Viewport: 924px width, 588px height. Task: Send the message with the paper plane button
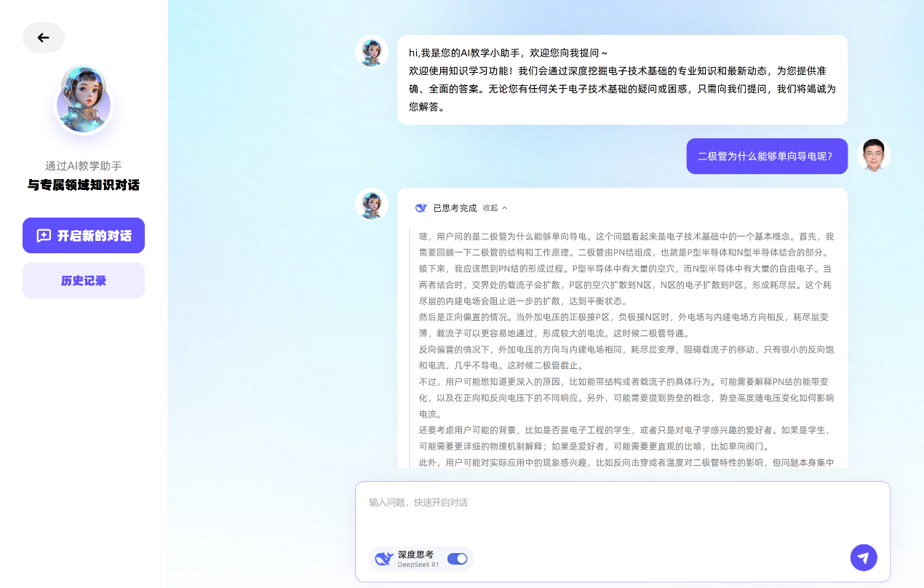tap(864, 558)
